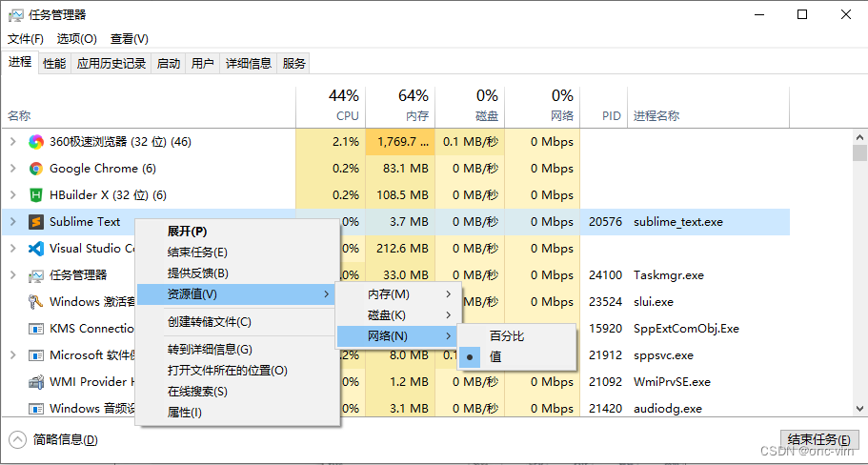Select the 进程 tab

coord(20,62)
